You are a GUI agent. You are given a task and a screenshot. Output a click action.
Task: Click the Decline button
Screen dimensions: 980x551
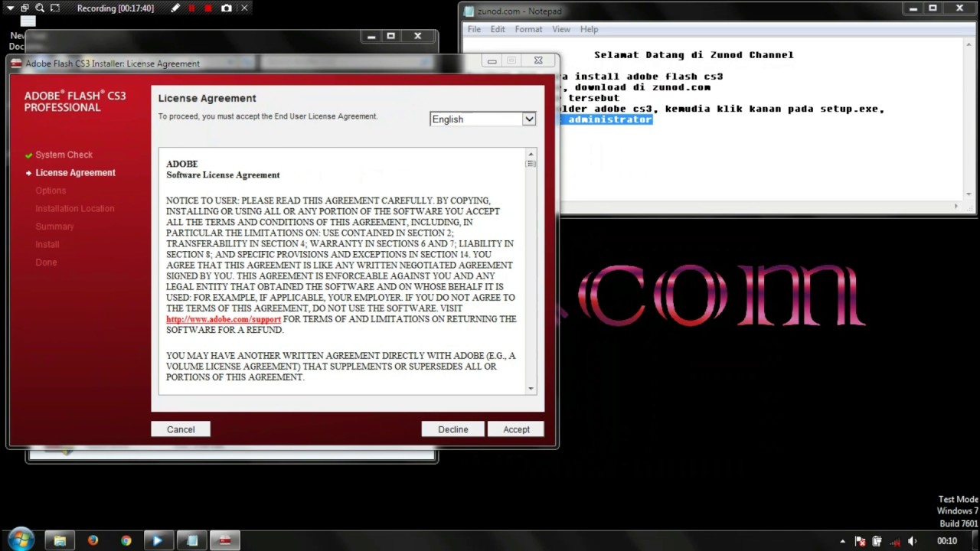pyautogui.click(x=453, y=429)
